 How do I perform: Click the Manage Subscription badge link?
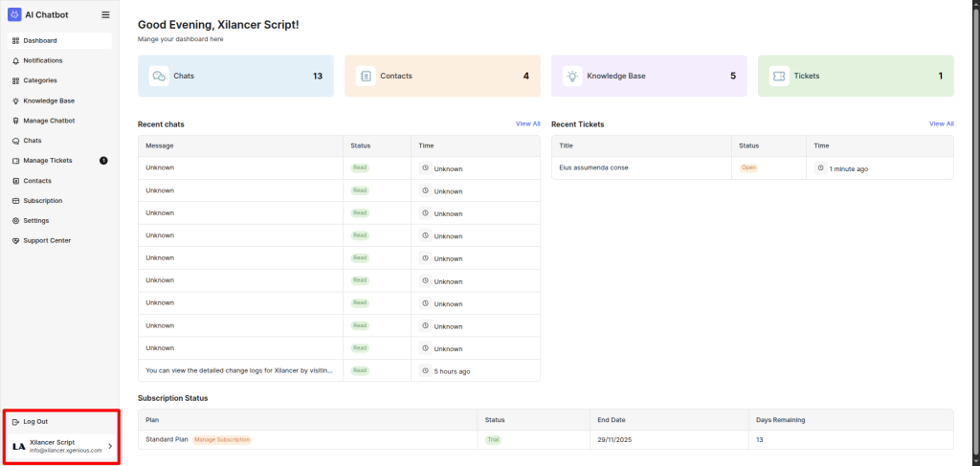point(222,440)
